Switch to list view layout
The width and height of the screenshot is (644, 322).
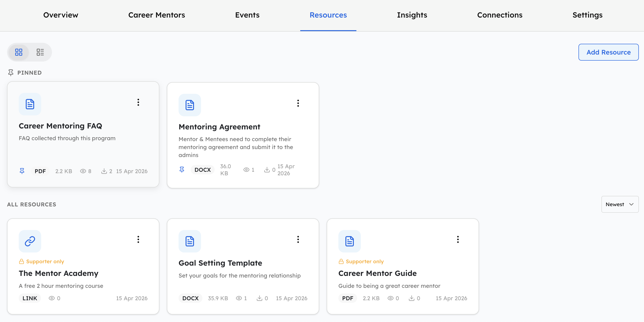point(40,52)
